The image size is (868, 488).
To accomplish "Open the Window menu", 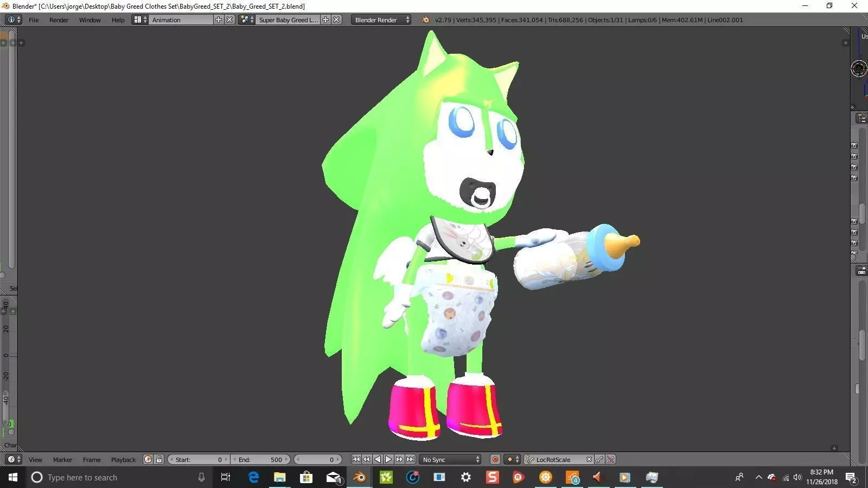I will tap(90, 20).
